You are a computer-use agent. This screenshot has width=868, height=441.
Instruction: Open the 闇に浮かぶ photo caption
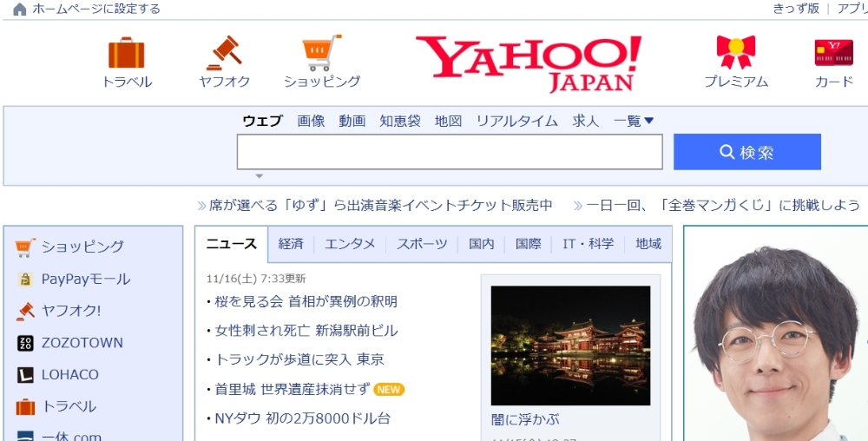pyautogui.click(x=525, y=419)
